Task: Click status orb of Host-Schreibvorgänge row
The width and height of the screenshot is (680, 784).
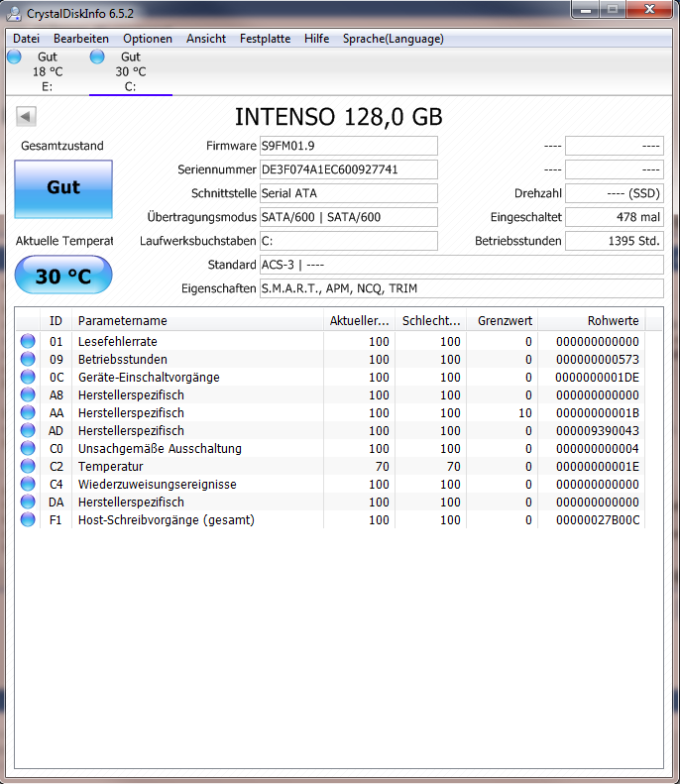Action: [x=28, y=519]
